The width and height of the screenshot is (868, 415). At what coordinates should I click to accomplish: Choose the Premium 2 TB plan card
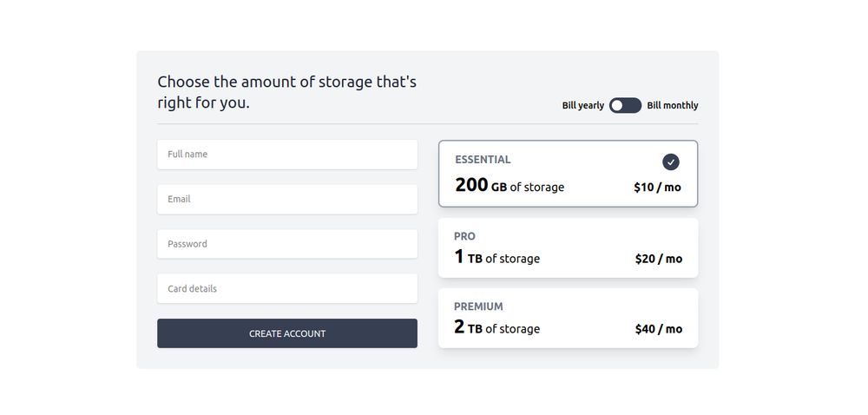coord(568,318)
